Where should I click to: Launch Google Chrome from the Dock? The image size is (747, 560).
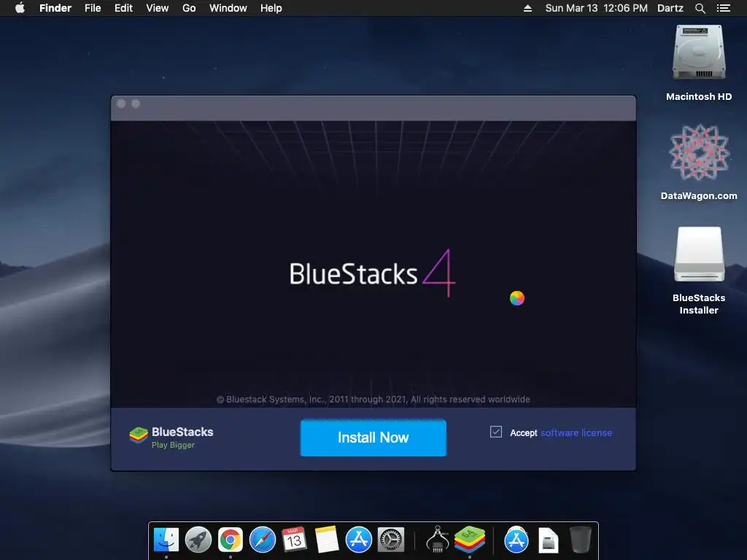tap(231, 540)
